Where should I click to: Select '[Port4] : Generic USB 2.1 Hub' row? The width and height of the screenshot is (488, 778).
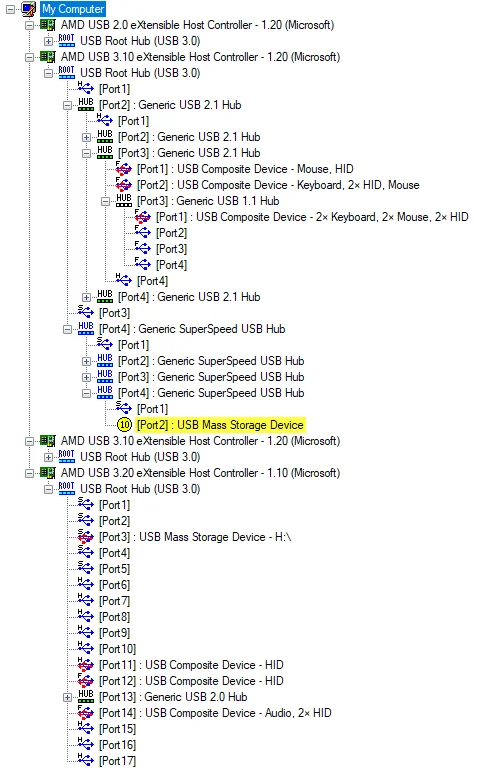pos(189,297)
